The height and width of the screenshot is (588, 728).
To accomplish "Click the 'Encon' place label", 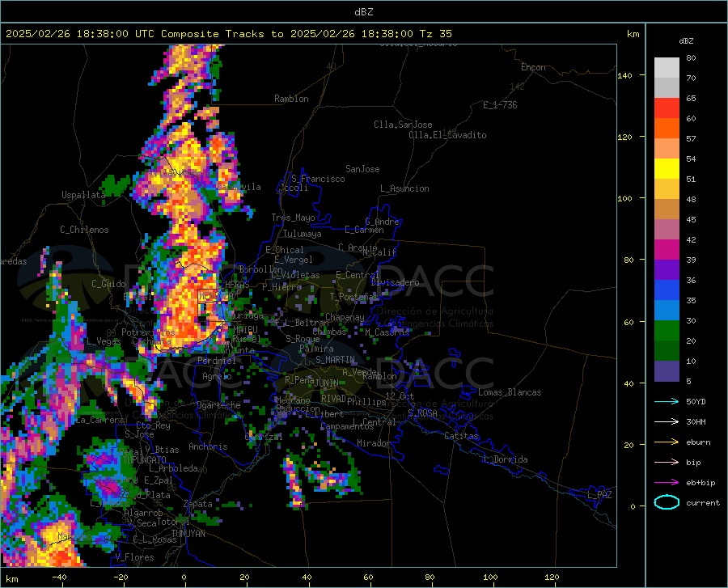I will 533,67.
